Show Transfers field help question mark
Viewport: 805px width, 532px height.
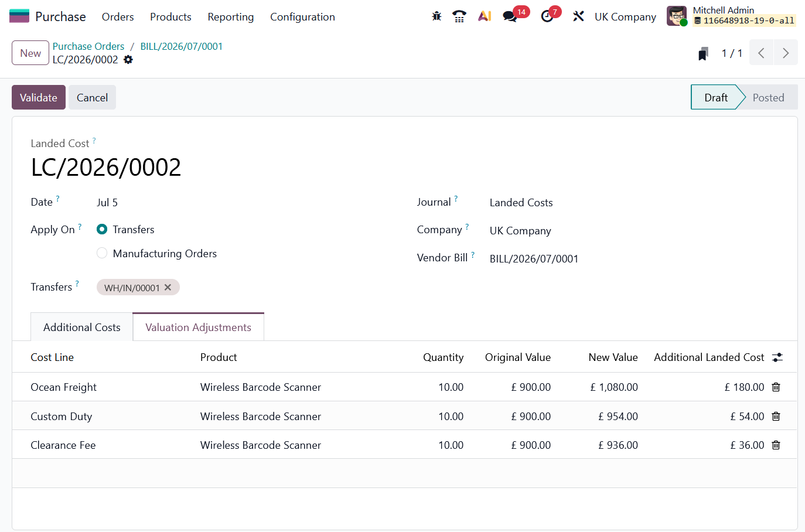pyautogui.click(x=77, y=284)
